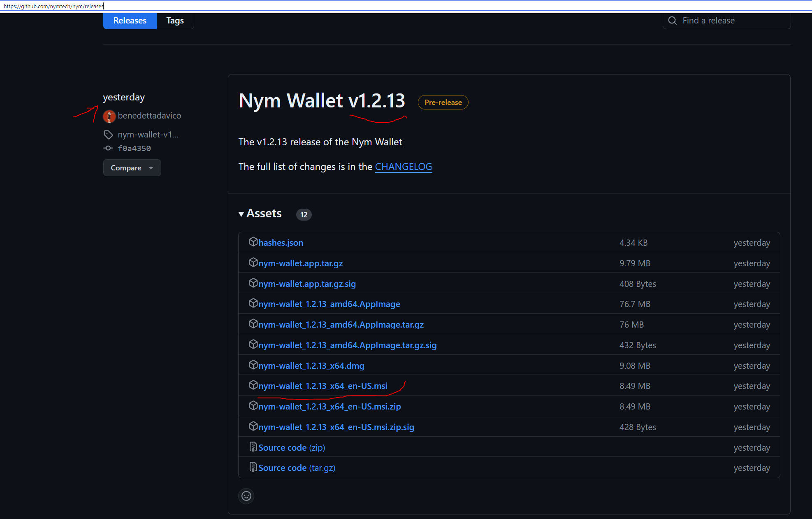The height and width of the screenshot is (519, 812).
Task: Click the 432 Bytes file size
Action: coord(638,345)
